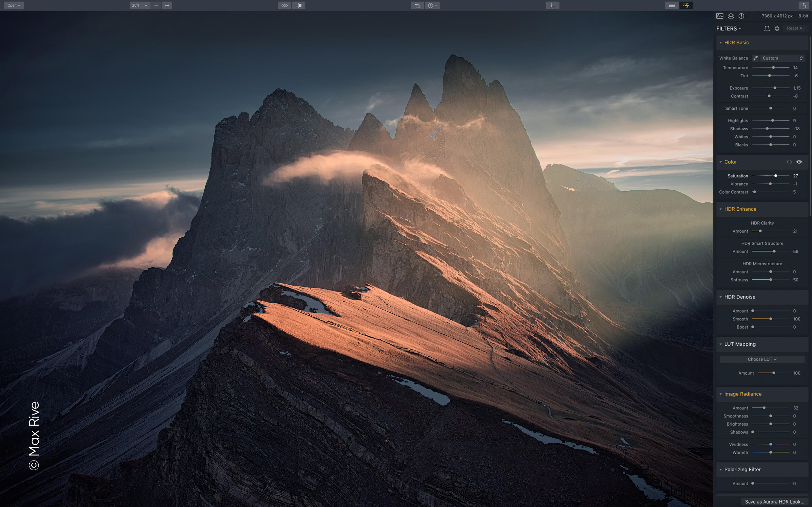
Task: Open the FILTERS menu
Action: click(729, 28)
